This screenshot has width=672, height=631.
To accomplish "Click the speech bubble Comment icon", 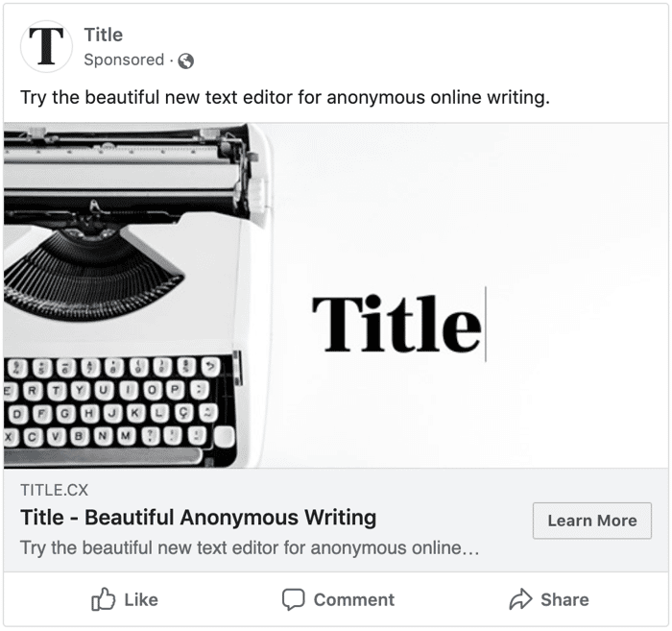I will pos(294,599).
